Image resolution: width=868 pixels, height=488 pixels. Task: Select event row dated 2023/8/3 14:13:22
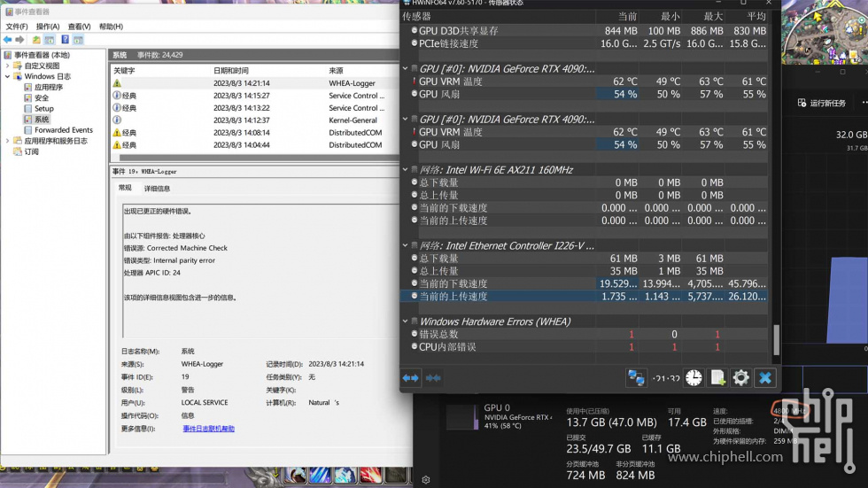click(255, 108)
